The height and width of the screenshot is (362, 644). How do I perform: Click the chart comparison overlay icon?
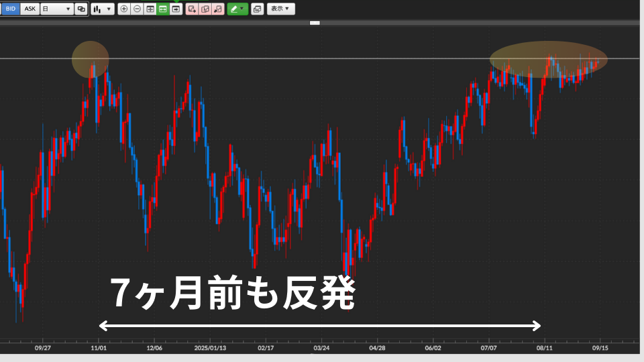point(81,9)
